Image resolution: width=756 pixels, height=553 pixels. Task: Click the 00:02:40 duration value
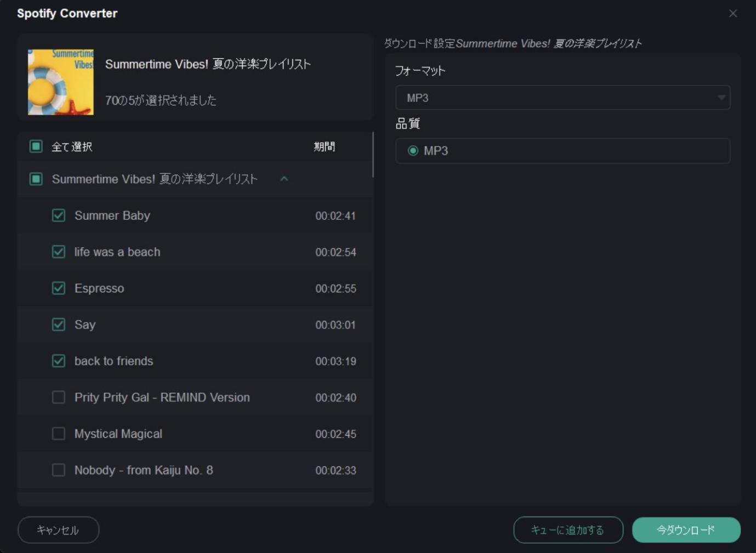pos(336,398)
